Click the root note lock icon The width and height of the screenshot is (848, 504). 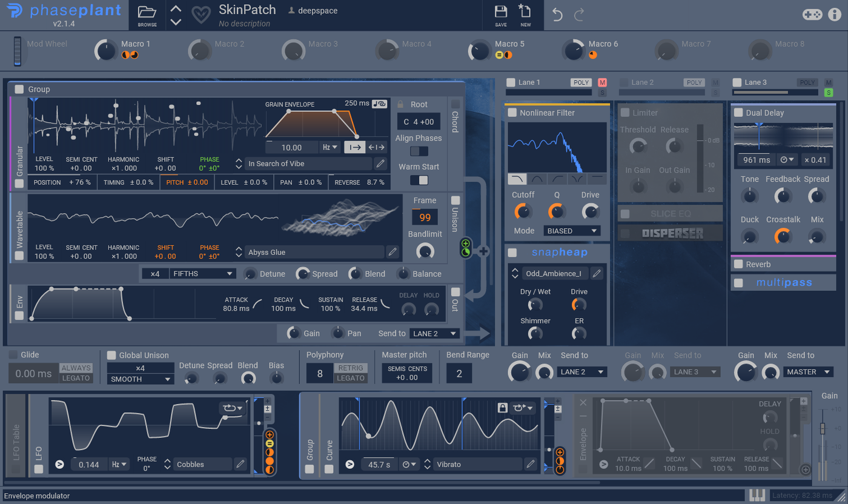tap(400, 104)
